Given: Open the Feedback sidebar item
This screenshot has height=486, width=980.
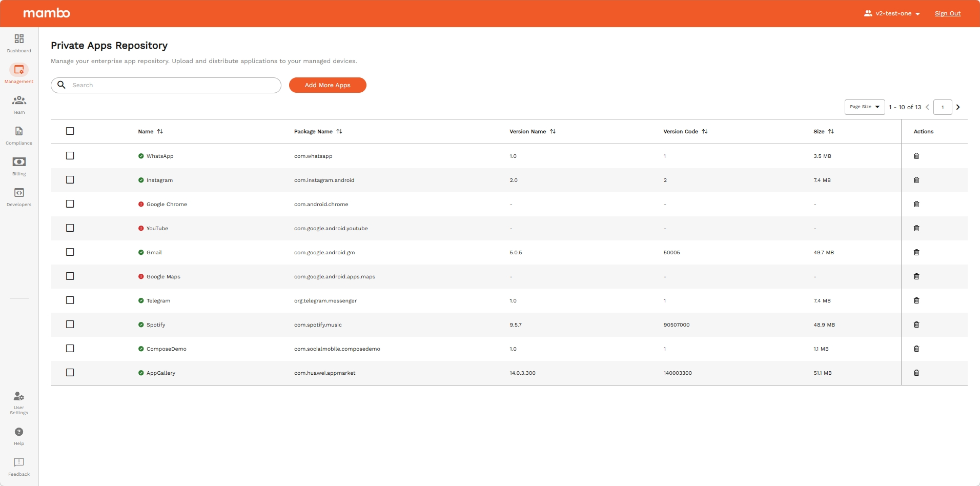Looking at the screenshot, I should [19, 468].
